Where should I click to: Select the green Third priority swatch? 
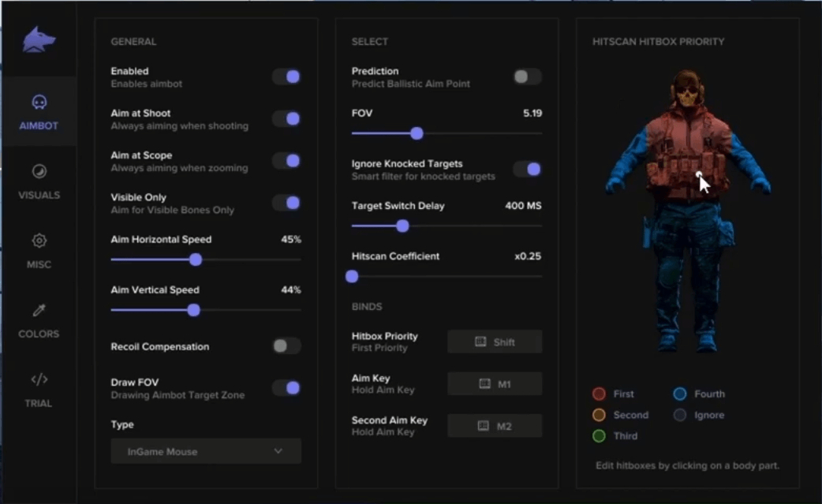tap(601, 436)
